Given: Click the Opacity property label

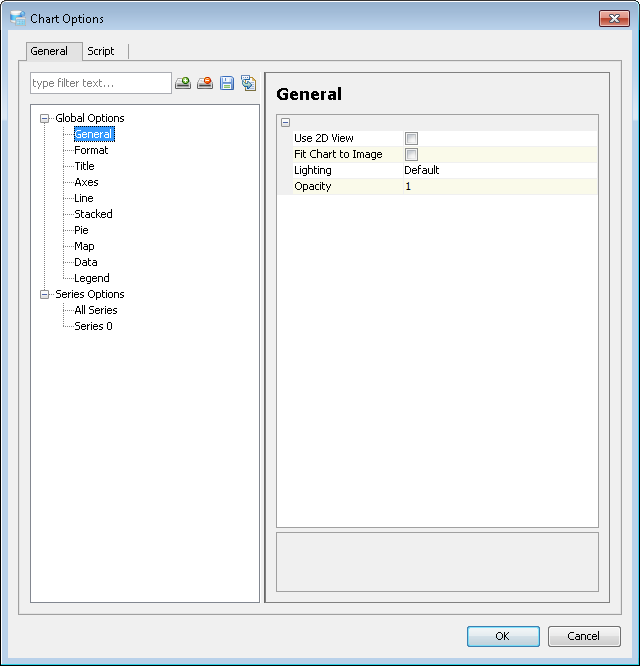Looking at the screenshot, I should pos(313,186).
